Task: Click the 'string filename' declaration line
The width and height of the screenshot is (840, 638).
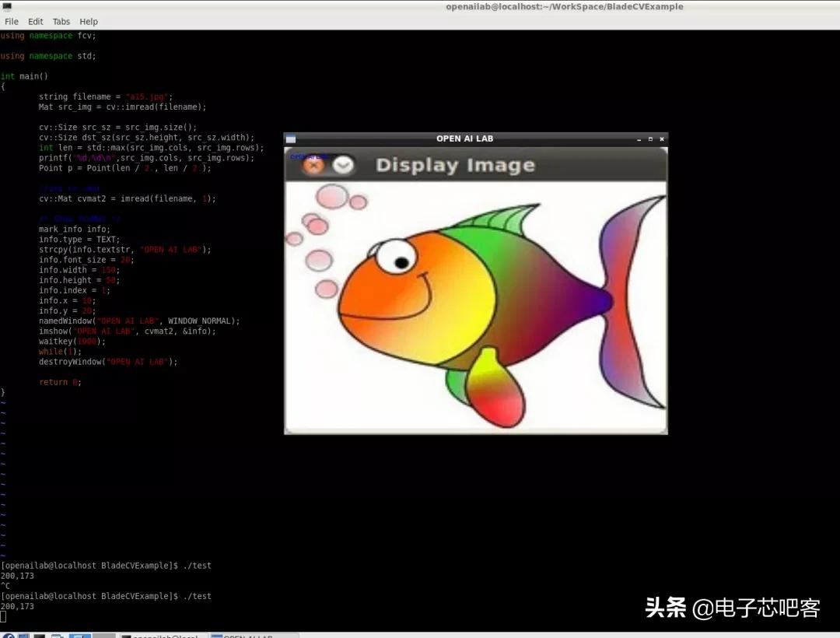Action: click(106, 97)
